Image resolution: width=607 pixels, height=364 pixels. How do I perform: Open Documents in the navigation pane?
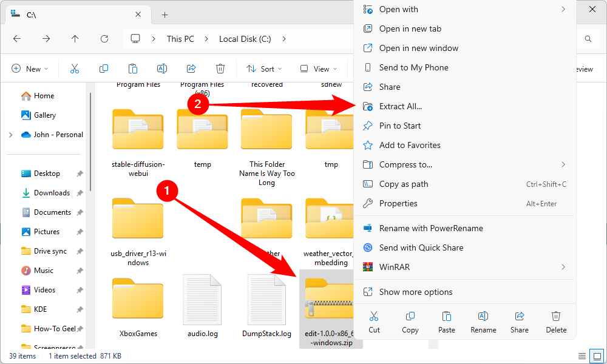pyautogui.click(x=47, y=212)
